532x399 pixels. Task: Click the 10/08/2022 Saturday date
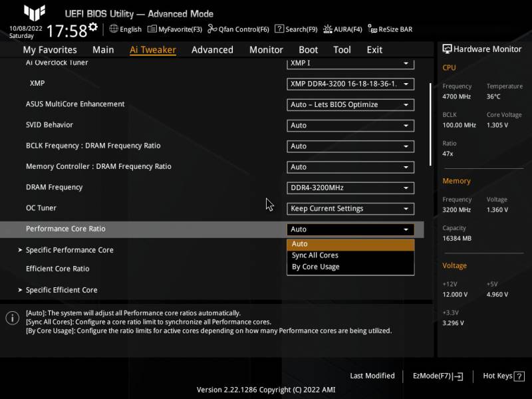tap(25, 32)
